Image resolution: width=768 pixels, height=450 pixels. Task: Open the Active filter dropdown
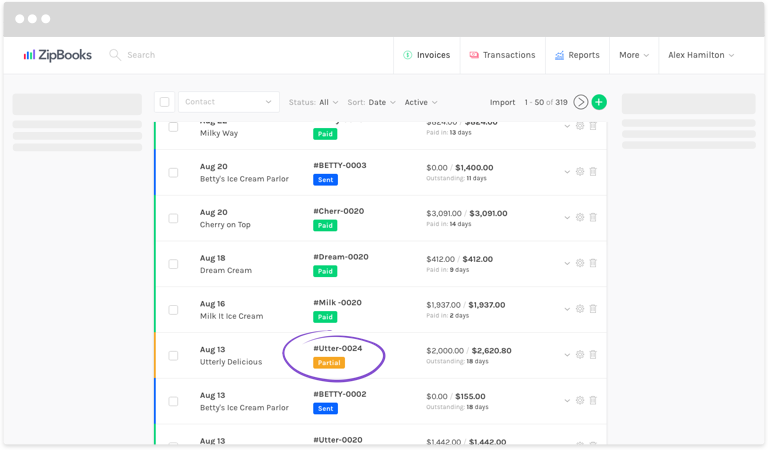click(x=421, y=102)
